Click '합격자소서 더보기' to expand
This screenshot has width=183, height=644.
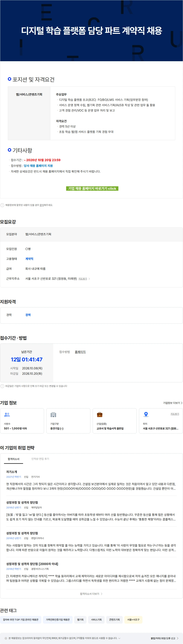(91, 593)
